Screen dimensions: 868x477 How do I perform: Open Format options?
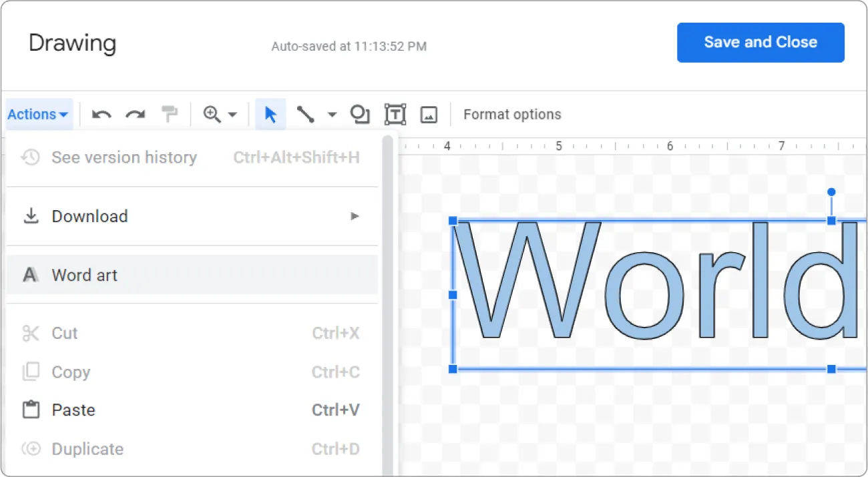coord(512,114)
